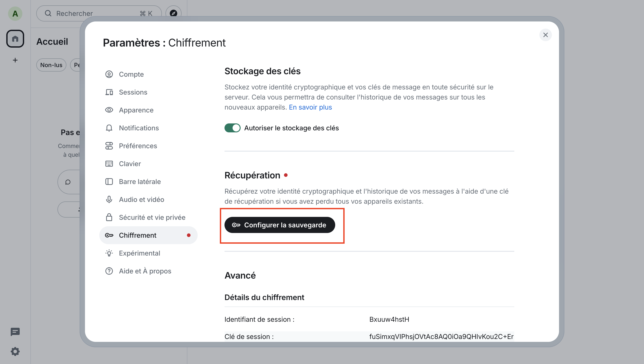This screenshot has width=644, height=364.
Task: Click the Sessions devices icon
Action: pos(109,92)
